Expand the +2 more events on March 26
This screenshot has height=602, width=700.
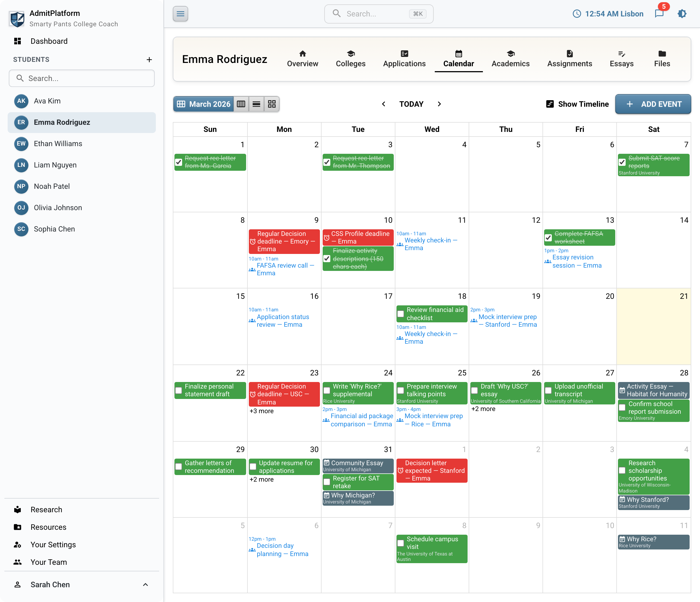coord(483,409)
